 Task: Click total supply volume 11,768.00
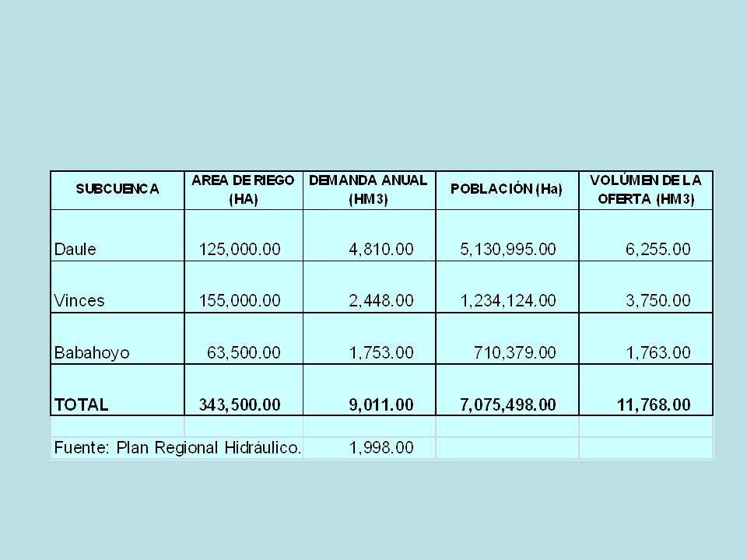tap(654, 404)
